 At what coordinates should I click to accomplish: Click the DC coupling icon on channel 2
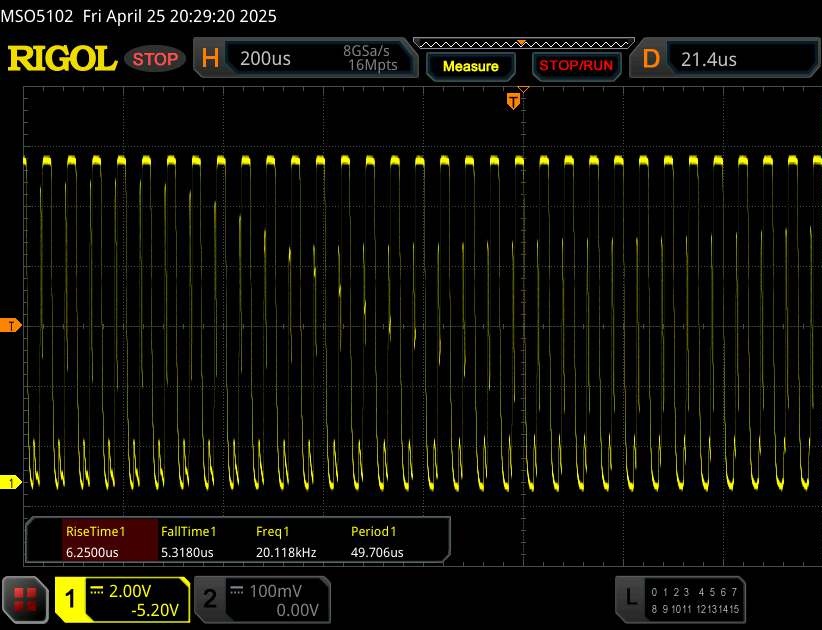coord(237,591)
